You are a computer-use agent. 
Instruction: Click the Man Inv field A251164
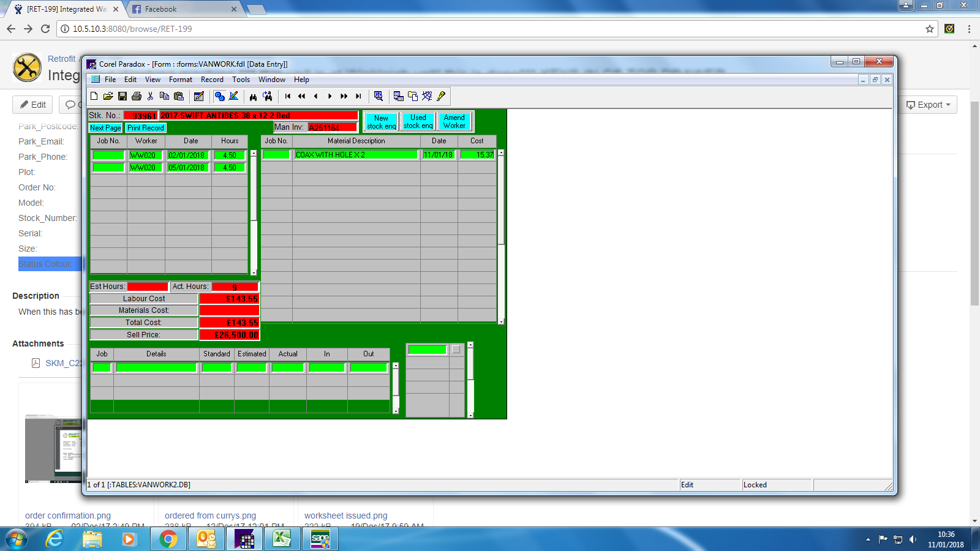(332, 127)
